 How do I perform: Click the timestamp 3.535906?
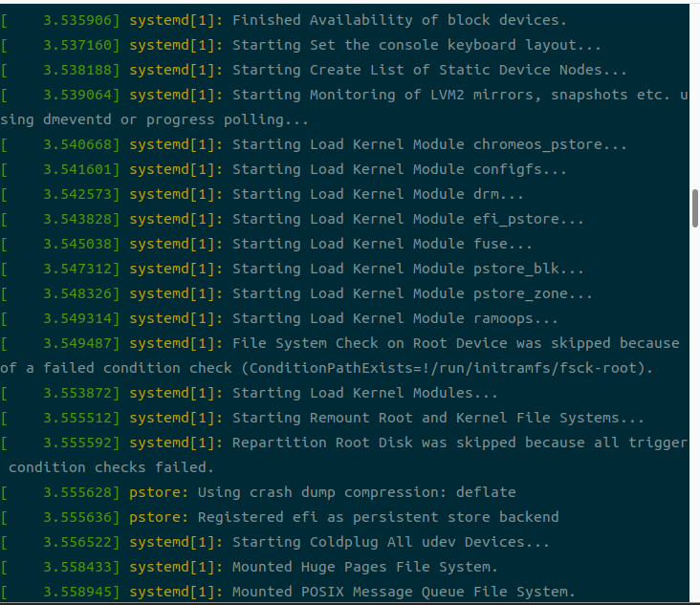point(77,20)
